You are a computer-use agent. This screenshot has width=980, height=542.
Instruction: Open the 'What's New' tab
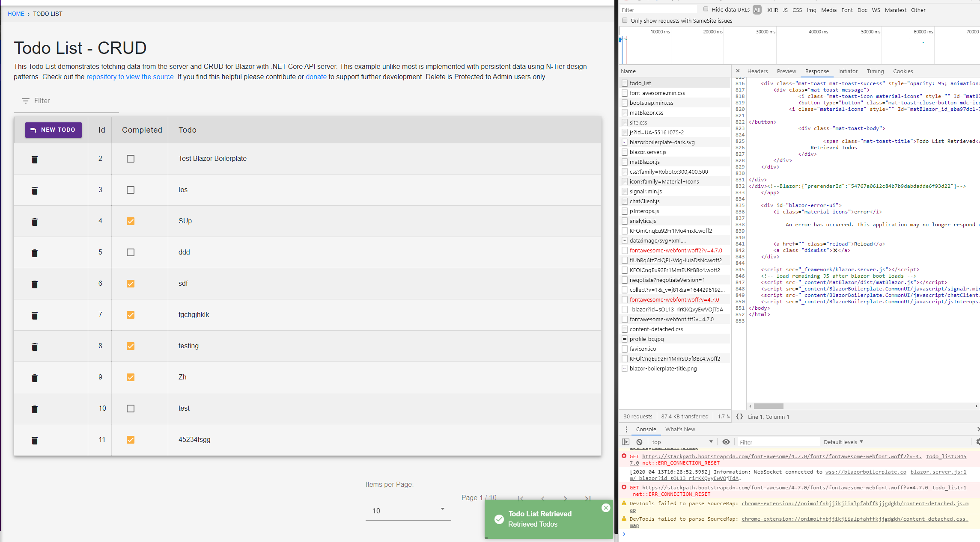click(680, 429)
